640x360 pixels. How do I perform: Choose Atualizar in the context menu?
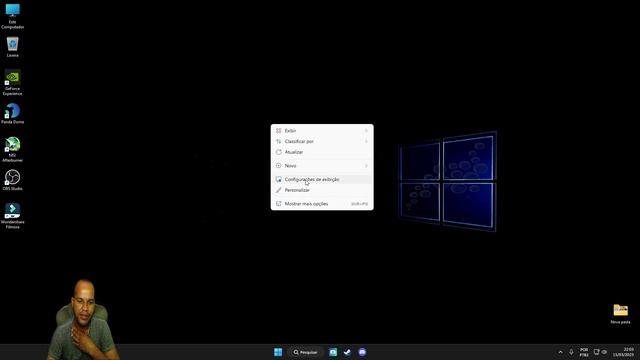pos(322,152)
